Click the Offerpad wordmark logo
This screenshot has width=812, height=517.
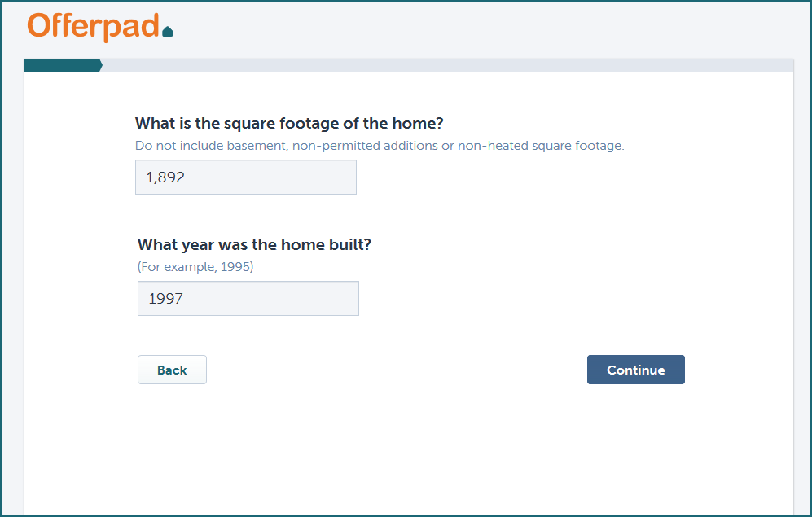click(93, 26)
